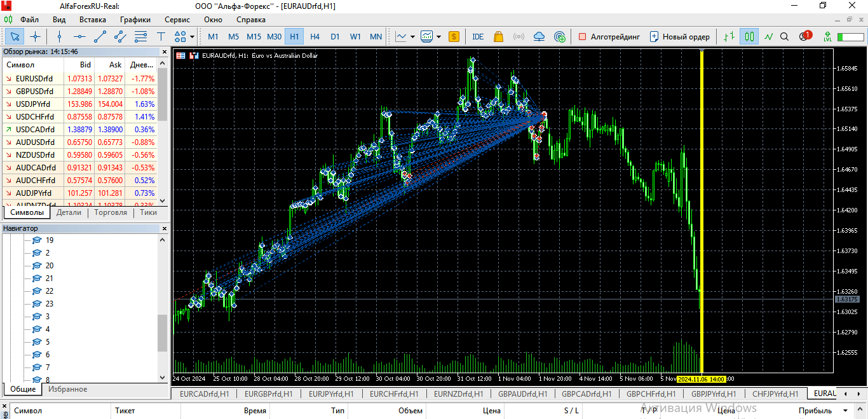Click the shapes objects icon
Image resolution: width=868 pixels, height=419 pixels.
[x=180, y=36]
